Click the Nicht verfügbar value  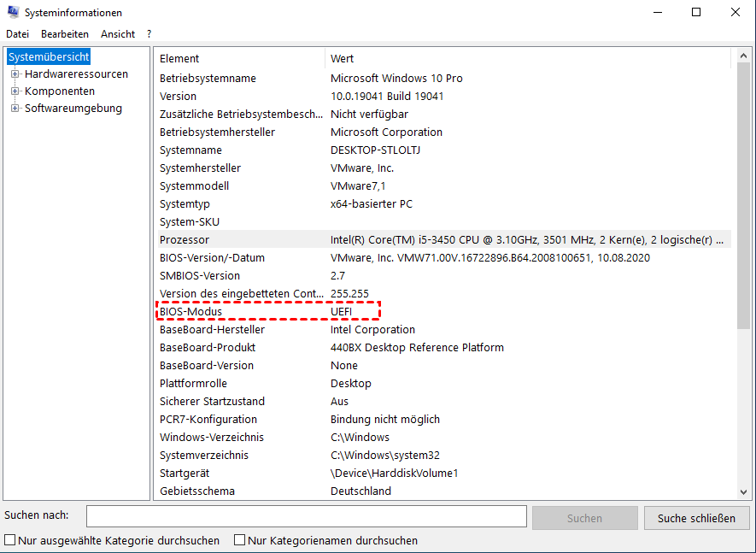point(369,115)
